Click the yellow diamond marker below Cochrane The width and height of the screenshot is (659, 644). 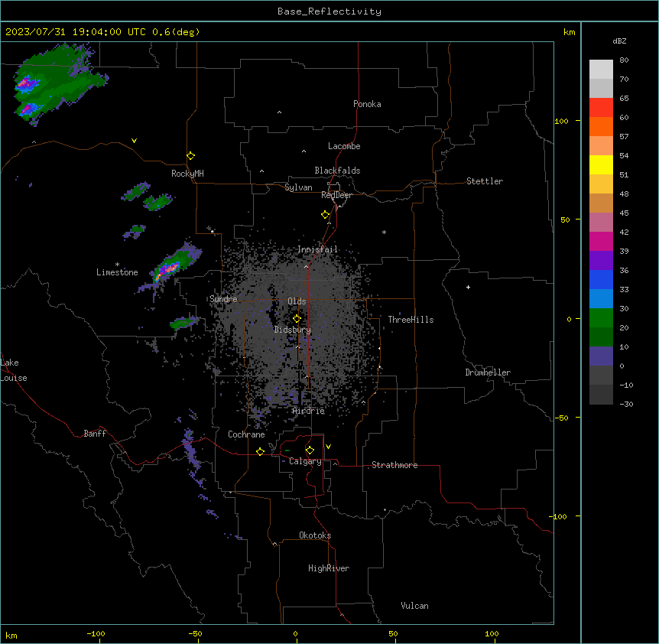(260, 451)
